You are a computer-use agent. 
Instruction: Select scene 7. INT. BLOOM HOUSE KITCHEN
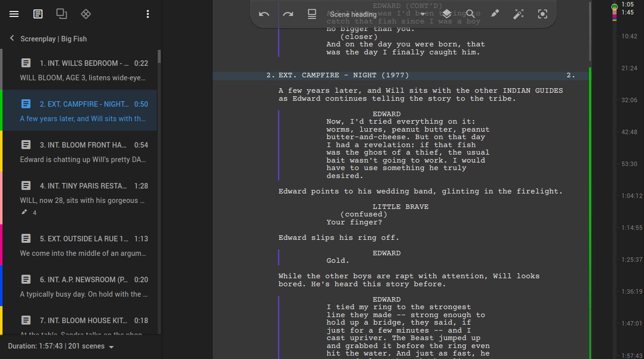[79, 321]
